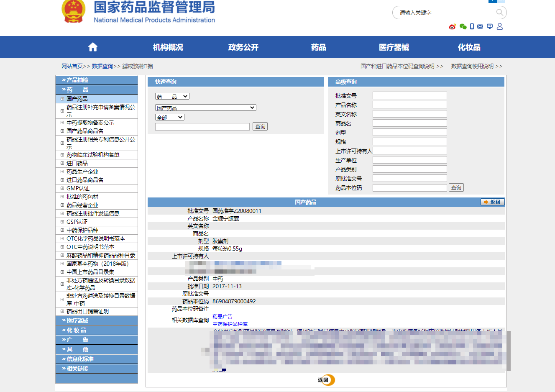Expand the 全部 dropdown selector
The image size is (555, 392).
tap(169, 117)
